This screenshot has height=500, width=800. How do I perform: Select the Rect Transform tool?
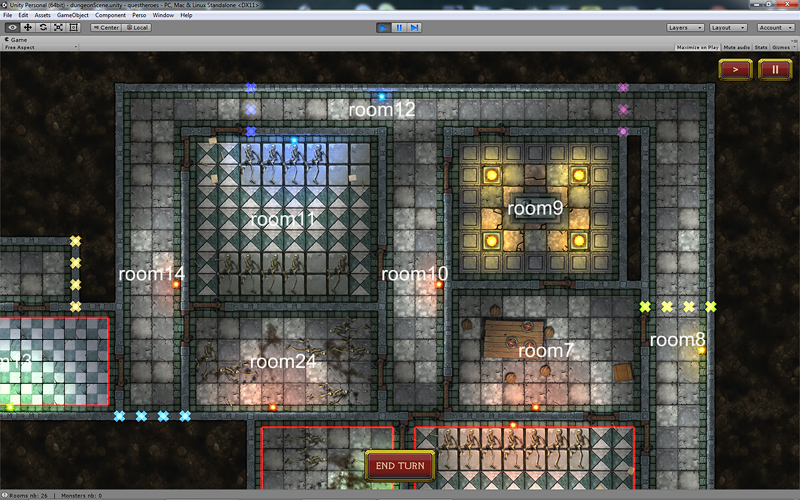pyautogui.click(x=73, y=27)
